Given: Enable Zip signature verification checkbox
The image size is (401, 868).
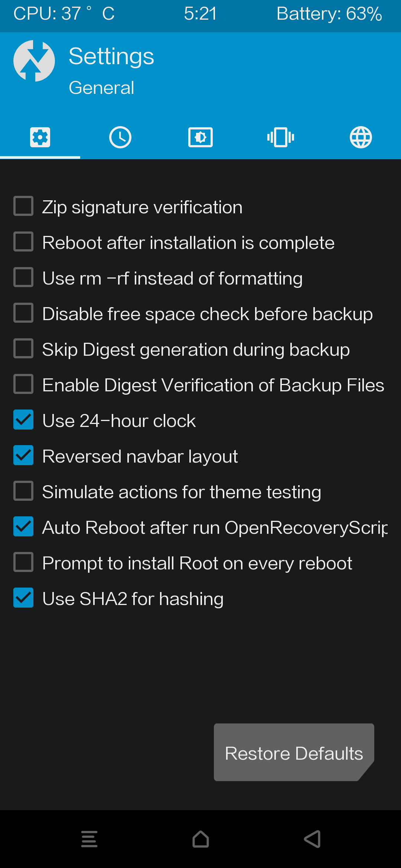Looking at the screenshot, I should click(x=23, y=206).
